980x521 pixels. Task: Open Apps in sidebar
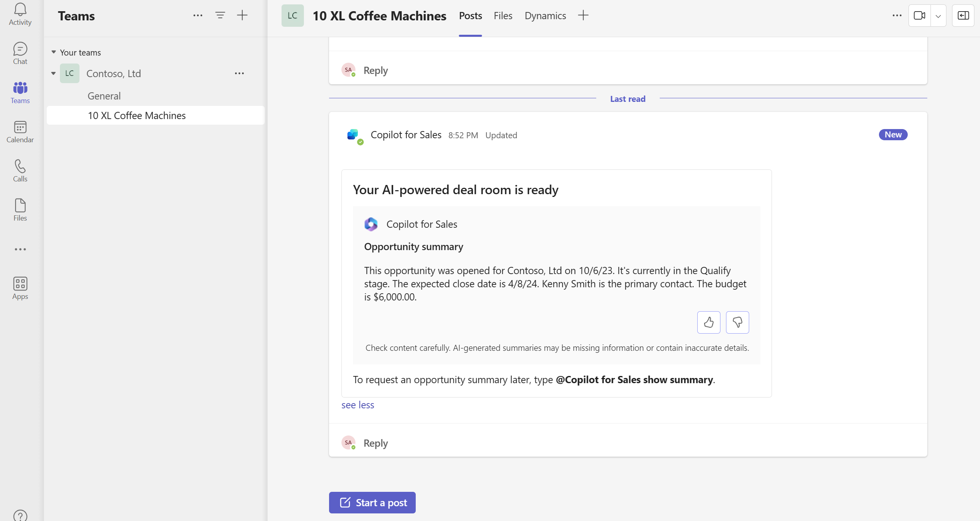[20, 288]
